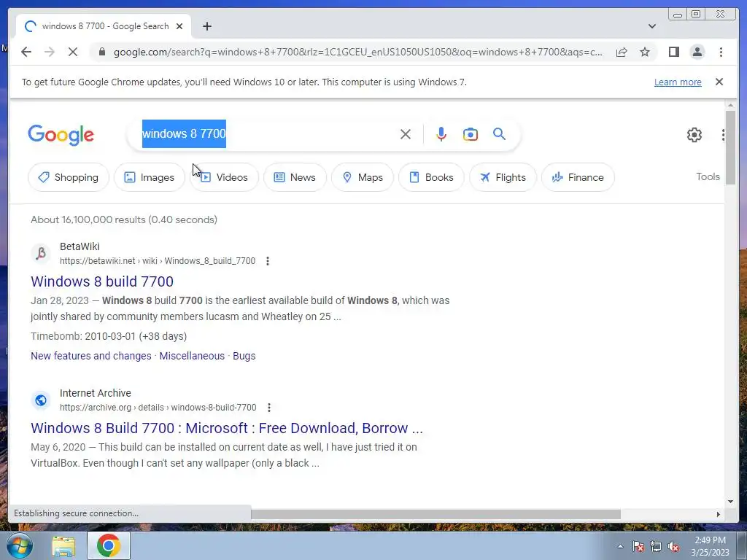
Task: Open Chrome's three-dot customize menu
Action: (721, 52)
